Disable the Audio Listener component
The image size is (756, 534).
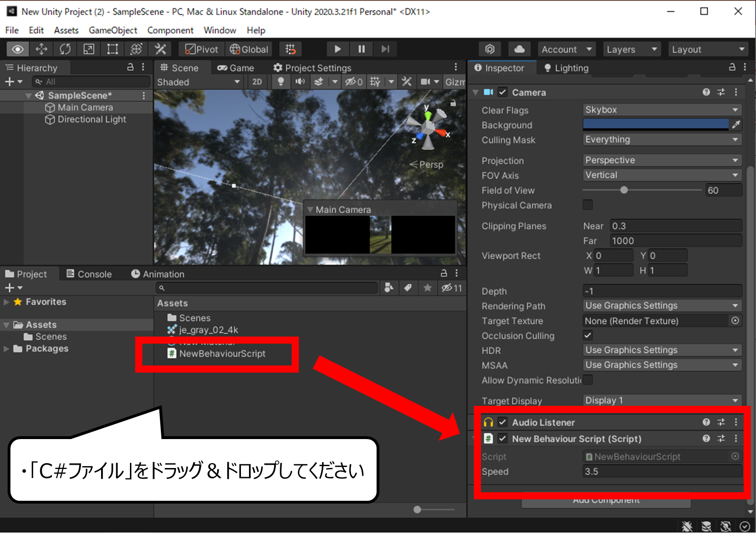tap(503, 422)
